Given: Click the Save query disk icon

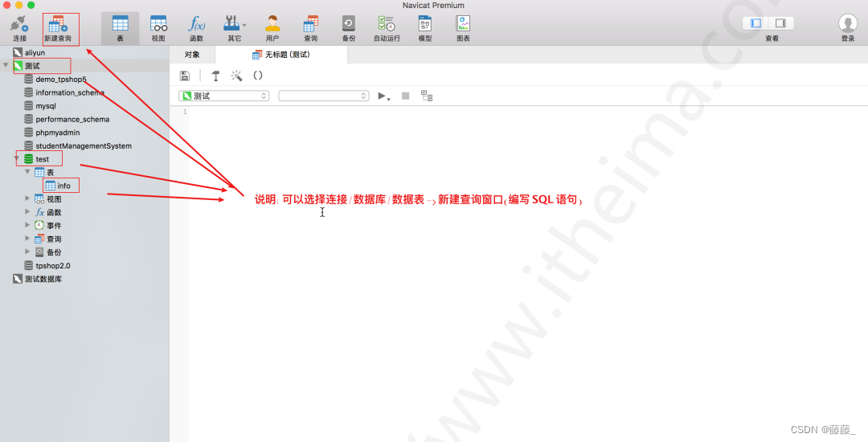Looking at the screenshot, I should click(x=185, y=76).
